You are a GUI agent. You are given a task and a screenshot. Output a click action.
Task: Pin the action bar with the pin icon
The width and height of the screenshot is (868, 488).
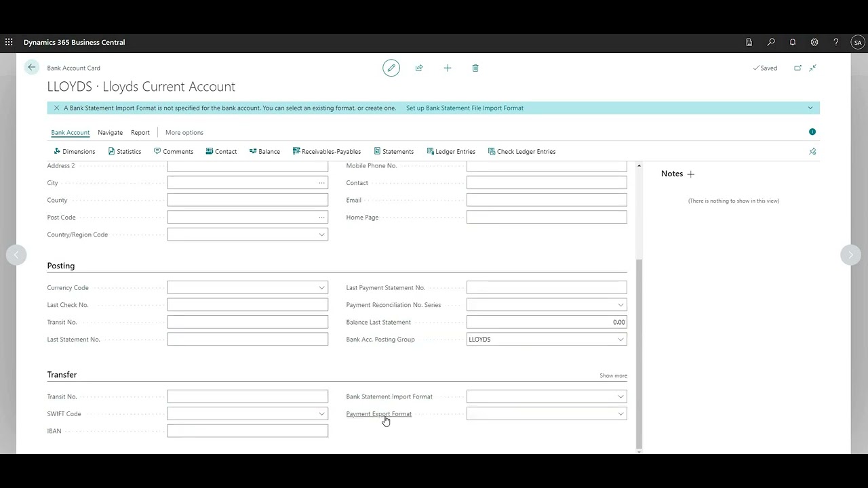pos(812,151)
